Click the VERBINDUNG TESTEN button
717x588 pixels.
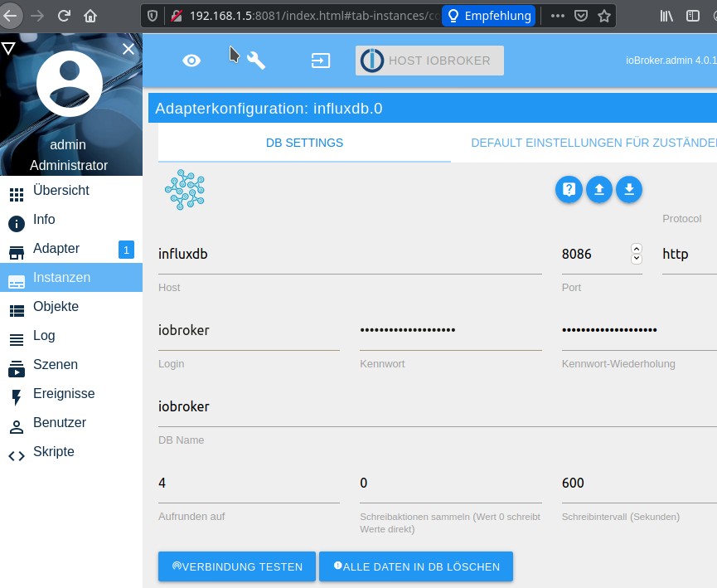[236, 566]
